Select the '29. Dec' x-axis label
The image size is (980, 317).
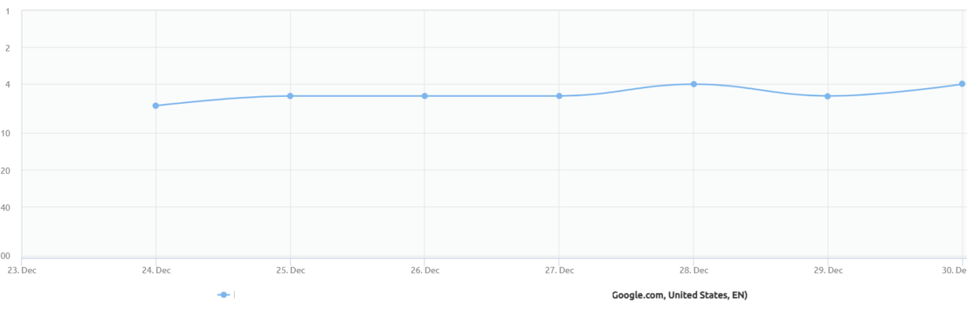click(x=828, y=270)
